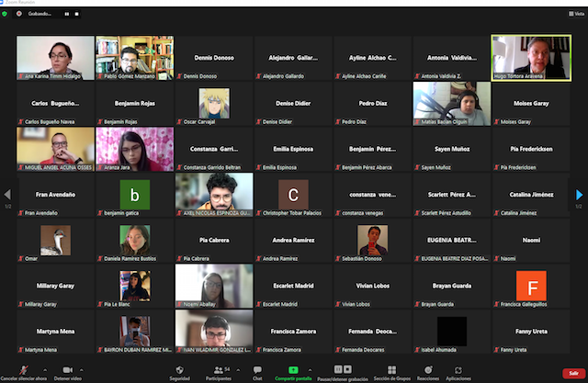Image resolution: width=588 pixels, height=383 pixels.
Task: Go to next gallery page with right arrow
Action: click(579, 195)
